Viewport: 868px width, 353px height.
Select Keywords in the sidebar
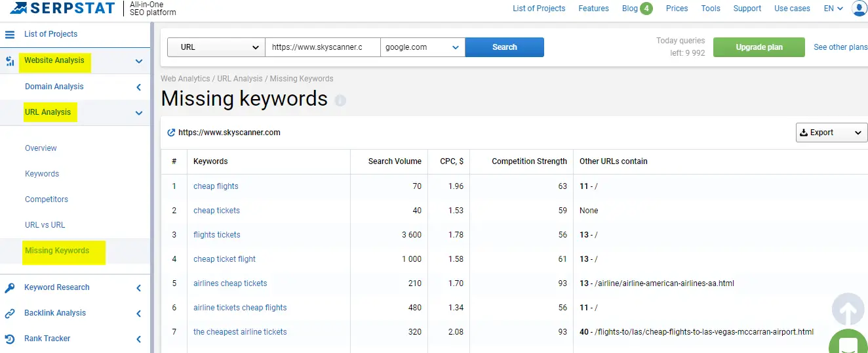42,174
